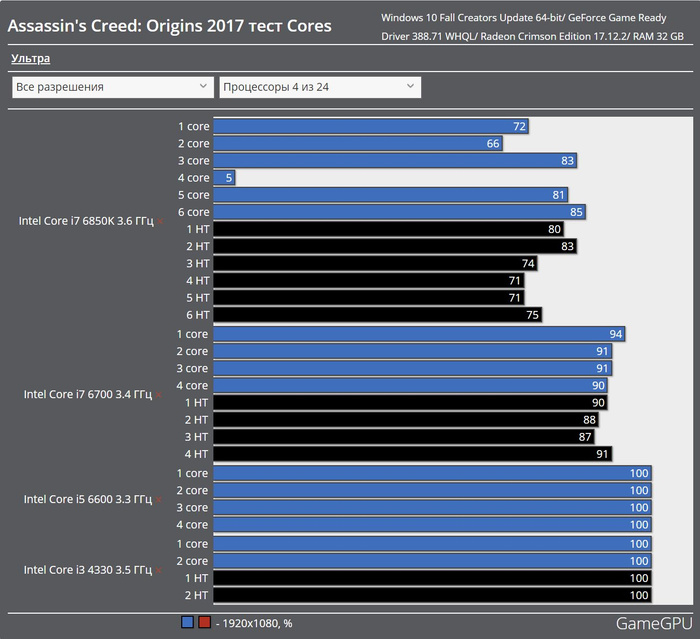Click the i7 6850K 6 HT black bar
The height and width of the screenshot is (639, 700).
click(379, 315)
